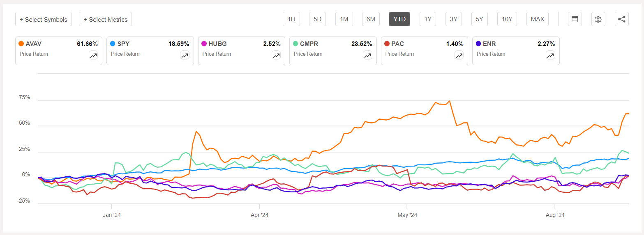Set the chart range to MAX
Screen dimensions: 644x235
tap(537, 19)
